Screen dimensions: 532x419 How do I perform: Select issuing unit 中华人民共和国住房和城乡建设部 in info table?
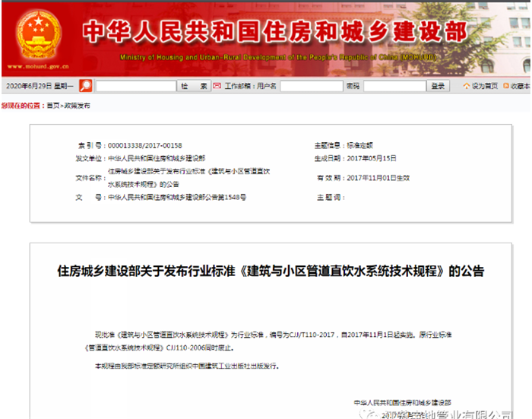(x=157, y=158)
